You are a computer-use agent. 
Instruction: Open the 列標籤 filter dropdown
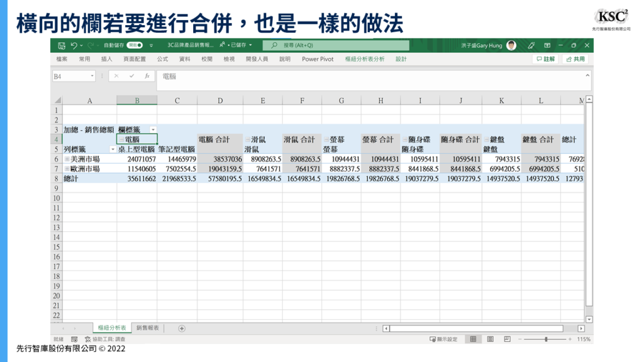pos(113,150)
